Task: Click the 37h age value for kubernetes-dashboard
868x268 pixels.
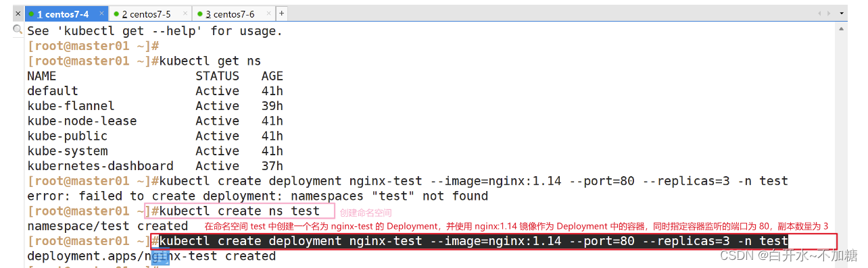Action: pyautogui.click(x=272, y=165)
